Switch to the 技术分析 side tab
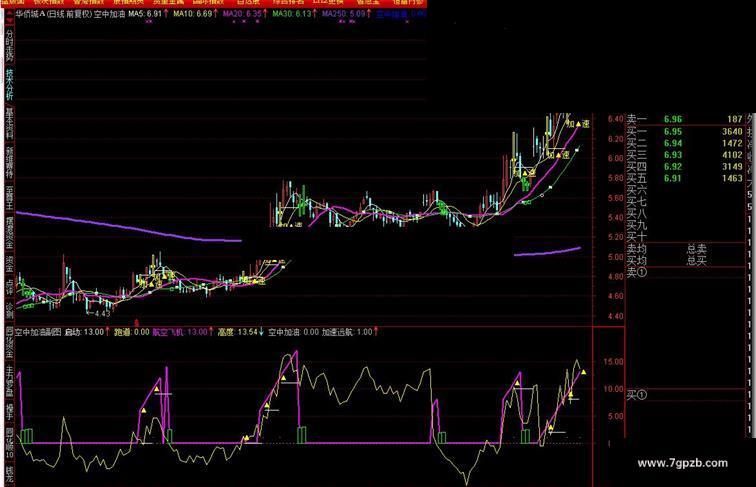 click(x=9, y=84)
